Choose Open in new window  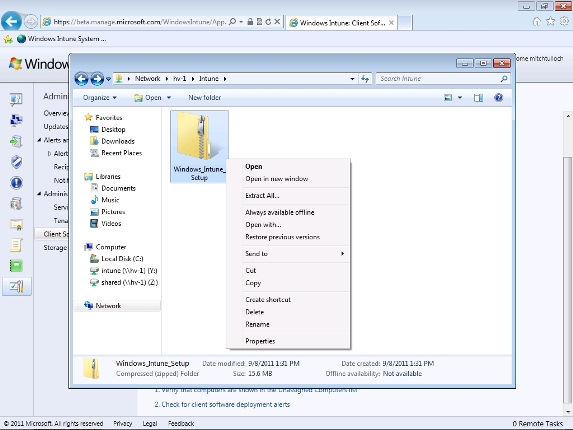pyautogui.click(x=277, y=179)
